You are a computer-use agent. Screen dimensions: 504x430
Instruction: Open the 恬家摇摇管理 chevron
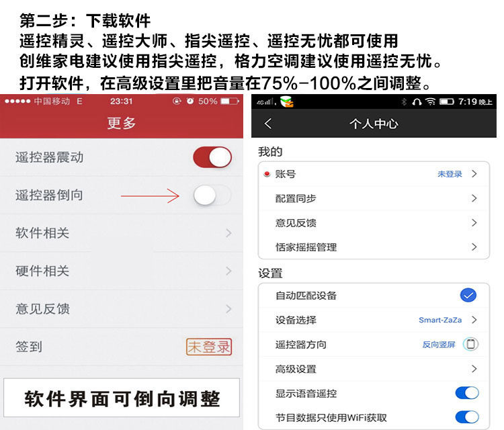pos(474,247)
